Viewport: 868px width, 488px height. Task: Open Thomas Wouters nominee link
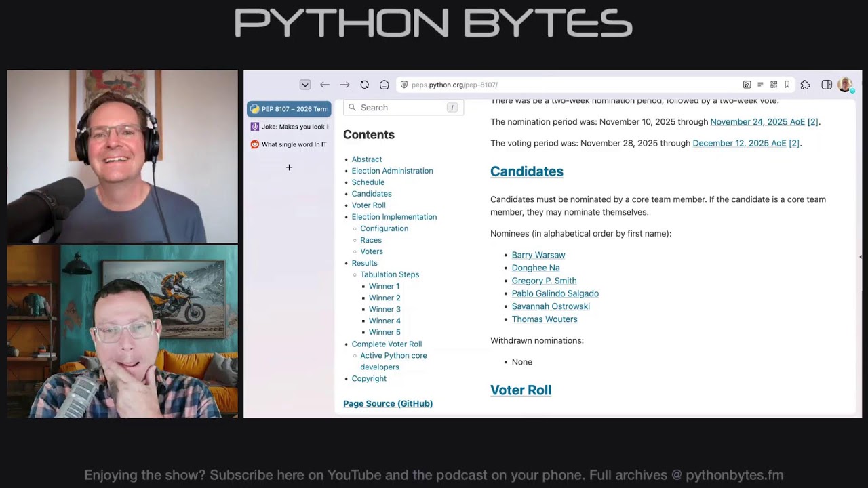(545, 319)
